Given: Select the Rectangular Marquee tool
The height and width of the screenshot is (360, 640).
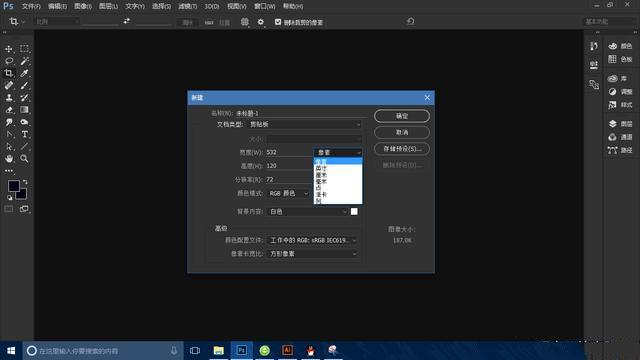Looking at the screenshot, I should [24, 49].
